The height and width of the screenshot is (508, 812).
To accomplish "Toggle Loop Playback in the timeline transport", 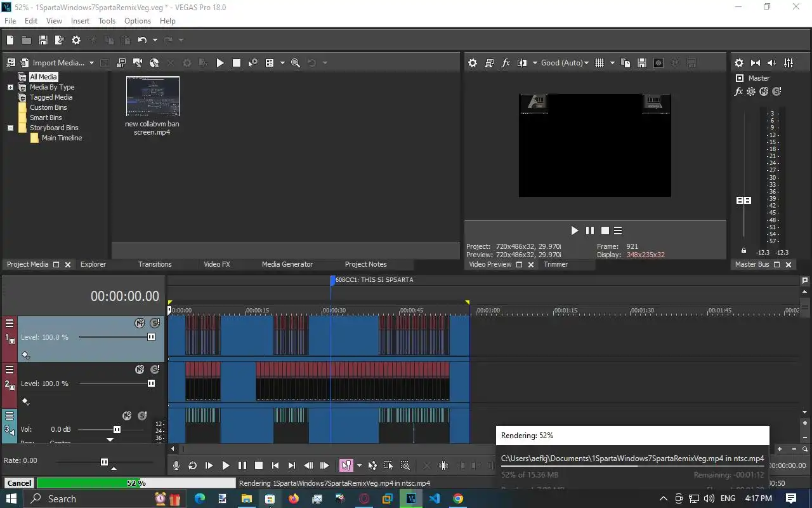I will (x=193, y=465).
